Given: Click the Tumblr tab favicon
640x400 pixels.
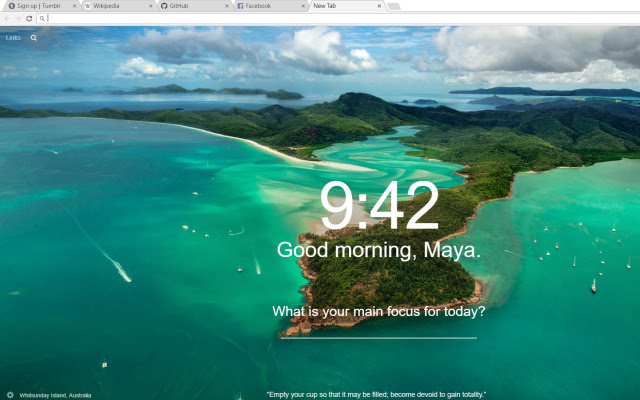Looking at the screenshot, I should pos(12,6).
